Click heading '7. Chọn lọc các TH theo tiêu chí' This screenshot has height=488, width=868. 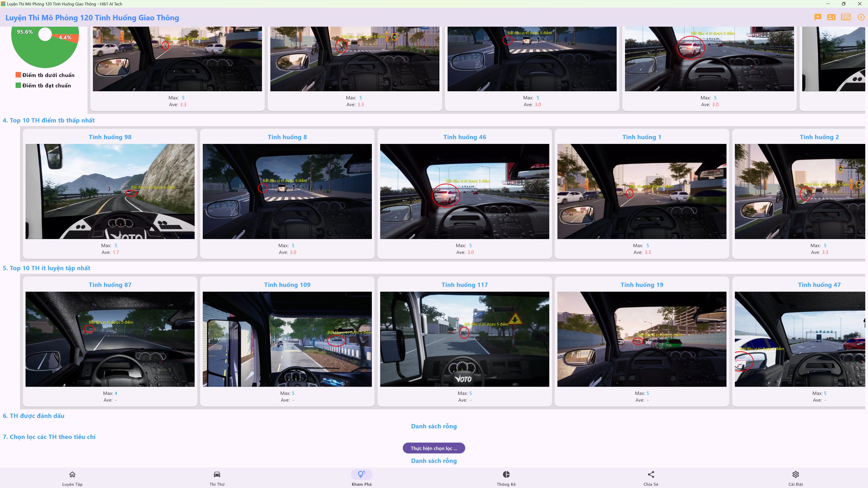click(x=49, y=437)
